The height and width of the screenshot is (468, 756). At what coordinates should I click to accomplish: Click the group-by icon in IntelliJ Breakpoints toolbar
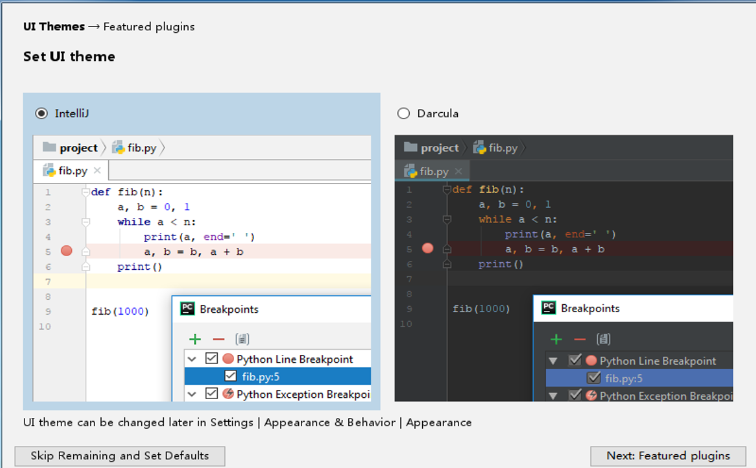tap(242, 339)
